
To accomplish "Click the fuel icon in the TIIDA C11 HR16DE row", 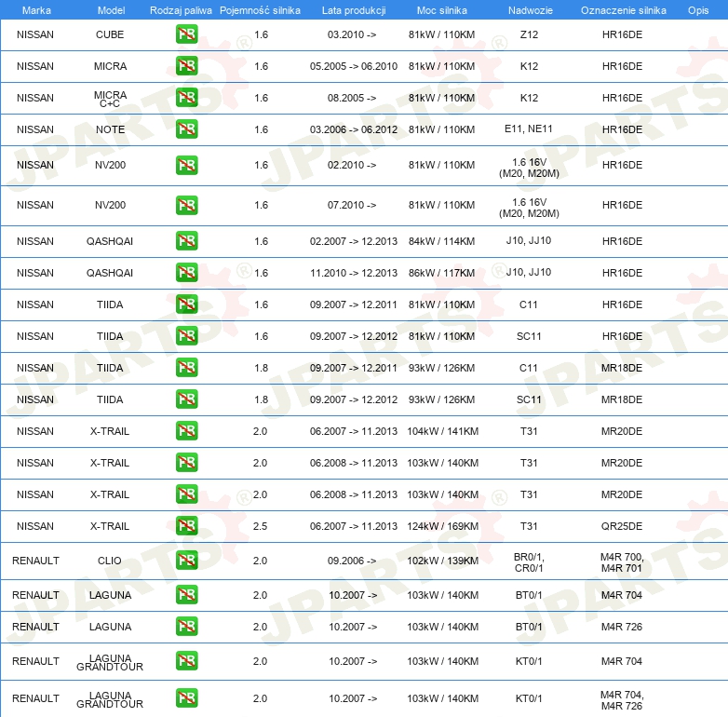I will pyautogui.click(x=186, y=304).
